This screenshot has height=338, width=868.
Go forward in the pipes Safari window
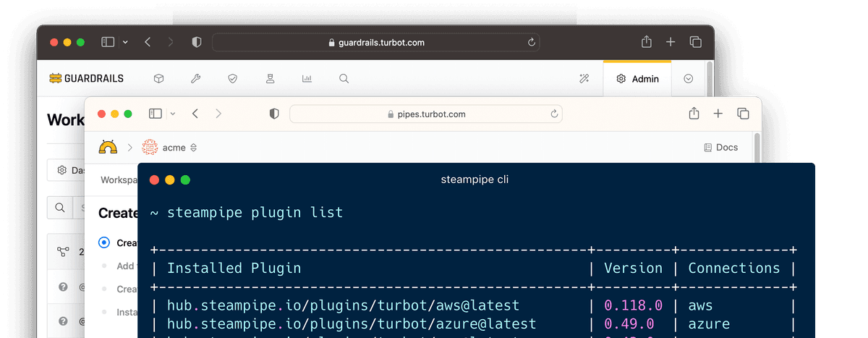(x=218, y=114)
